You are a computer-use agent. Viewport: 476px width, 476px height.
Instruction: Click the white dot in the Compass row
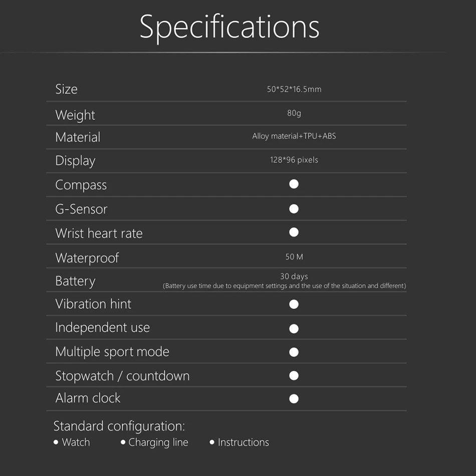click(x=294, y=184)
